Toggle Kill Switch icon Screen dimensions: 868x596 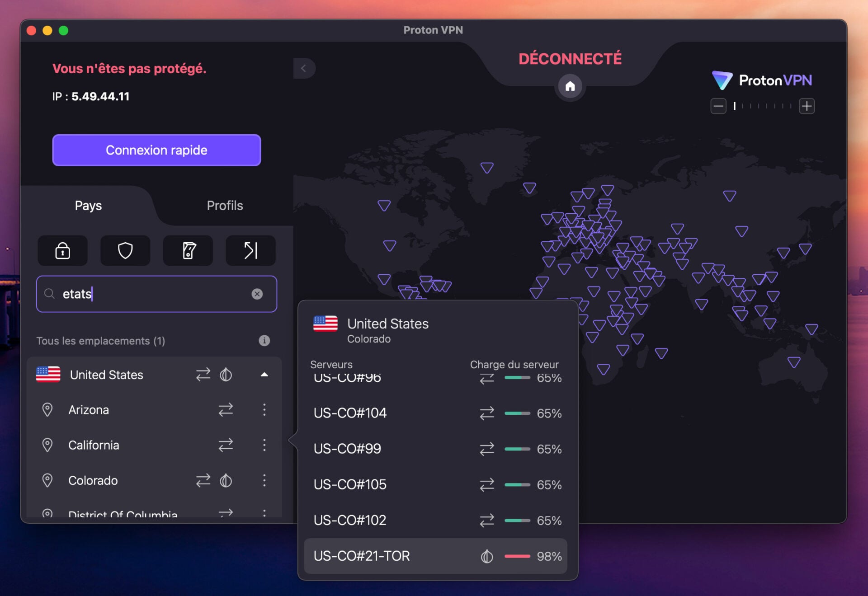(x=188, y=250)
